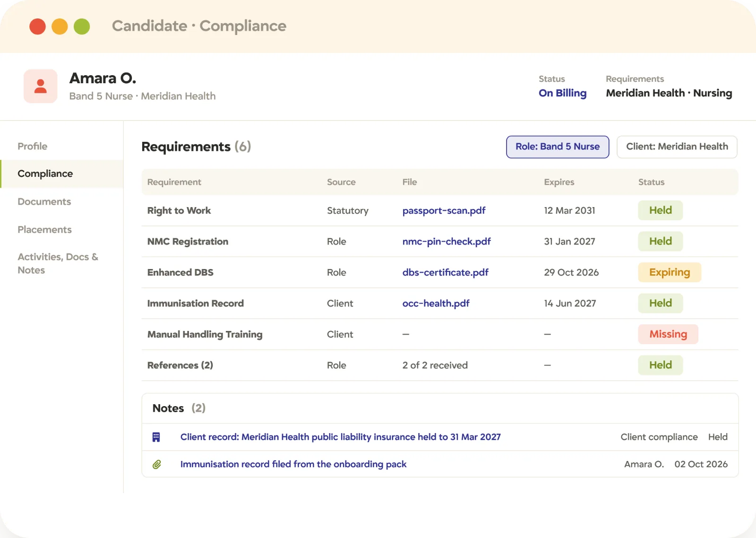Open the Placements sidebar section
Screen dimensions: 756x538
(x=45, y=229)
